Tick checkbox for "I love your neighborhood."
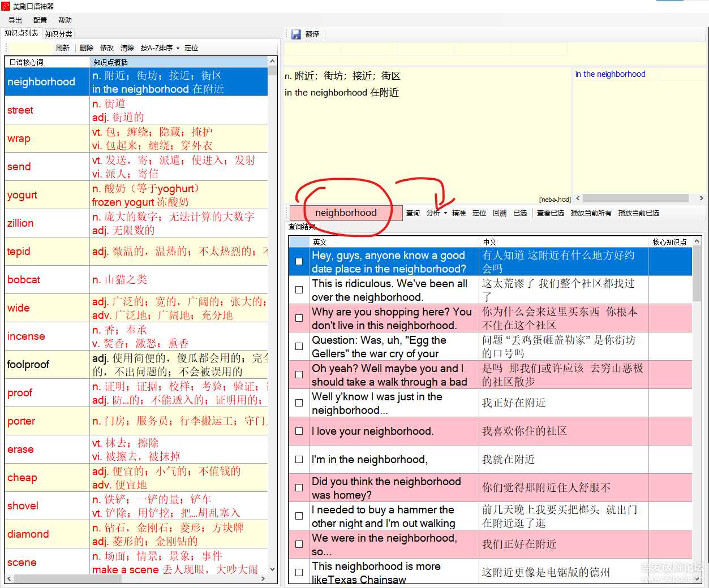Viewport: 709px width, 588px height. (299, 431)
